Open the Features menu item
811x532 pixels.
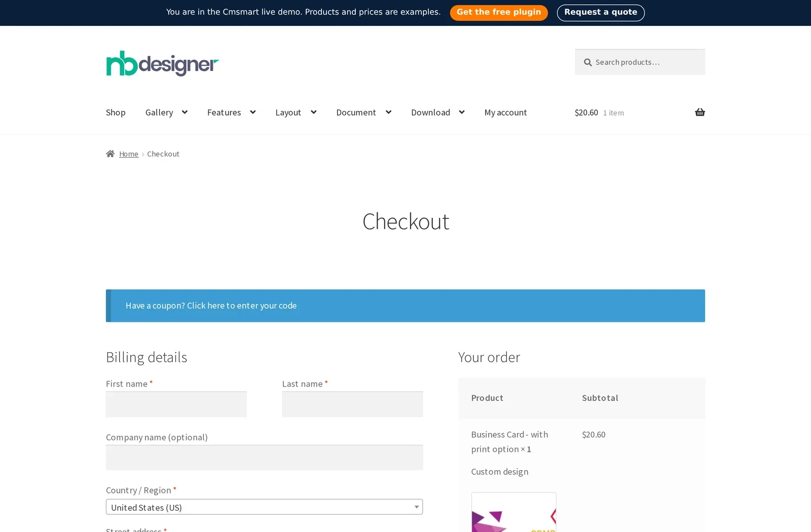click(x=224, y=112)
